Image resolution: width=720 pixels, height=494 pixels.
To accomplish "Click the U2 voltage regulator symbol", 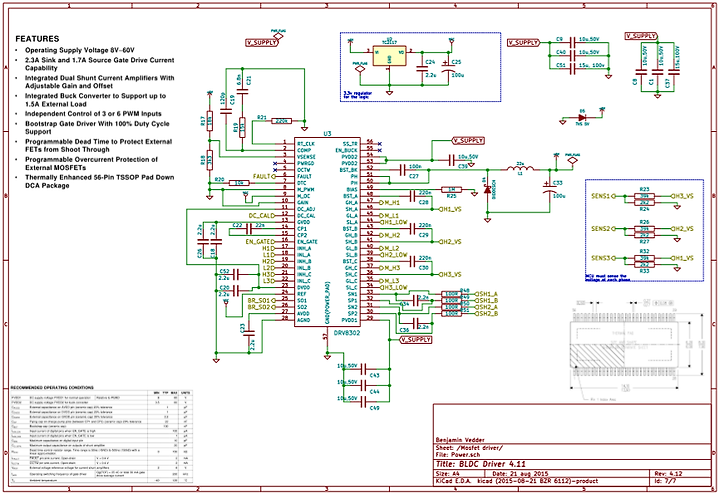I will coord(389,56).
